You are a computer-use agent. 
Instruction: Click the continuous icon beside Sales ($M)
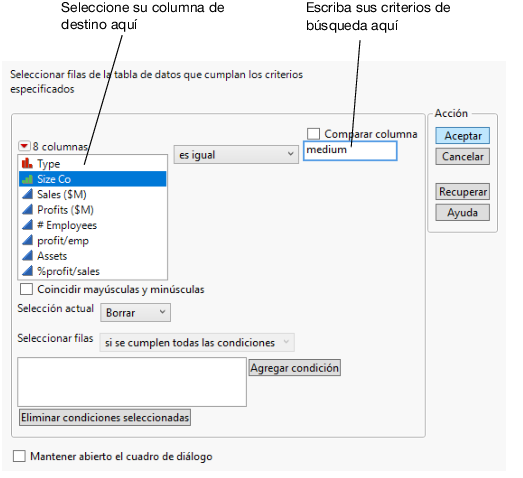click(27, 194)
